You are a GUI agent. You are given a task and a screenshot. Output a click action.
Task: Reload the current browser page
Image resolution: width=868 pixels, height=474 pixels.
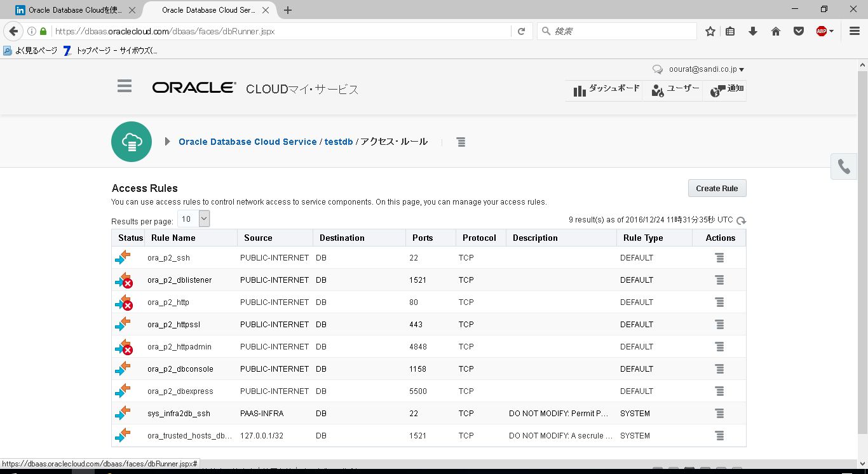(521, 31)
